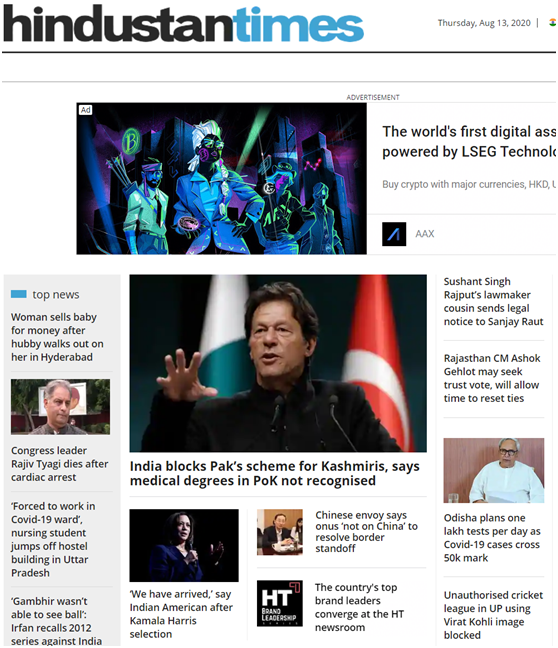Read India blocks Pak's scheme headline

click(274, 474)
